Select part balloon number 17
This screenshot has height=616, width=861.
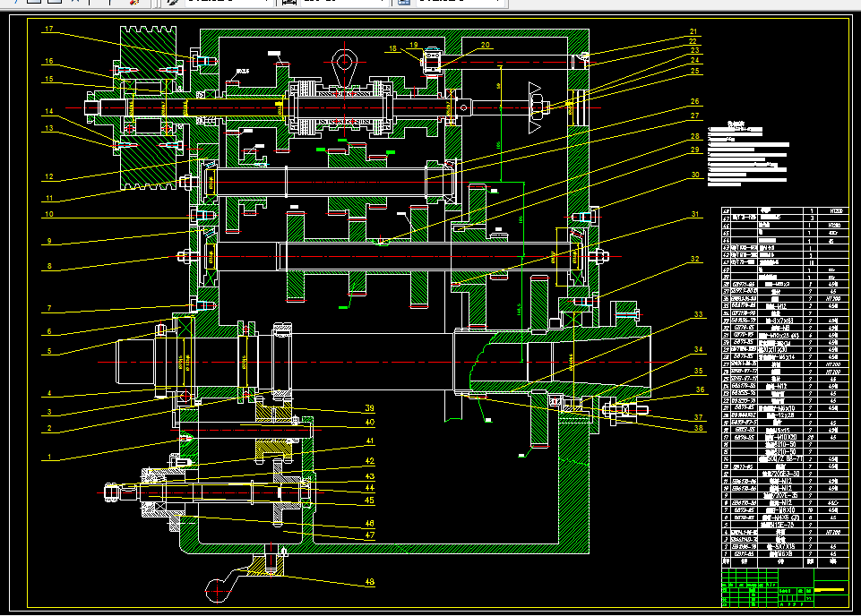point(49,29)
